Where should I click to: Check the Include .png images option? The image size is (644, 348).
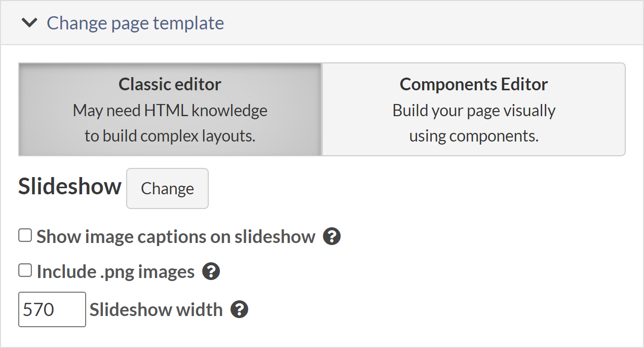[24, 270]
